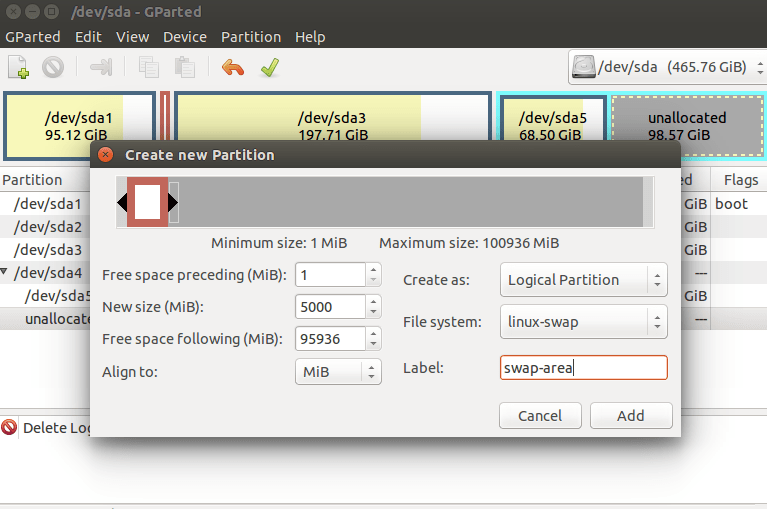Click the Maximum size: 100936 MiB text

[469, 243]
